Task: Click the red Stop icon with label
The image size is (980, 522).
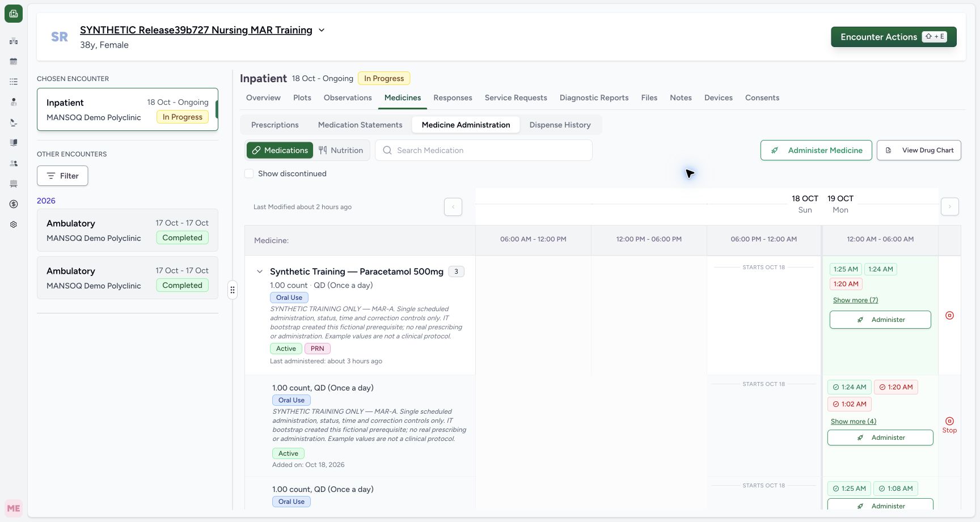Action: tap(949, 425)
